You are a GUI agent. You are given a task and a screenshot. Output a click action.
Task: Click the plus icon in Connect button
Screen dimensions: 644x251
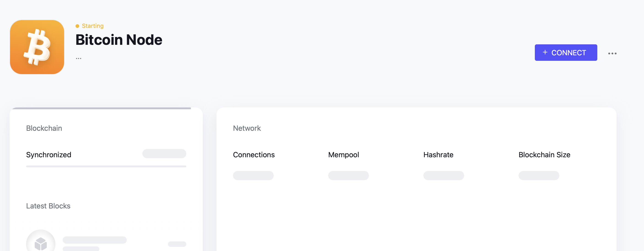545,52
